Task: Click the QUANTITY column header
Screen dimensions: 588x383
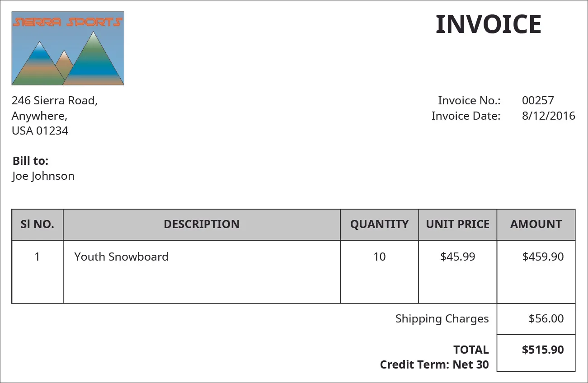Action: 379,224
